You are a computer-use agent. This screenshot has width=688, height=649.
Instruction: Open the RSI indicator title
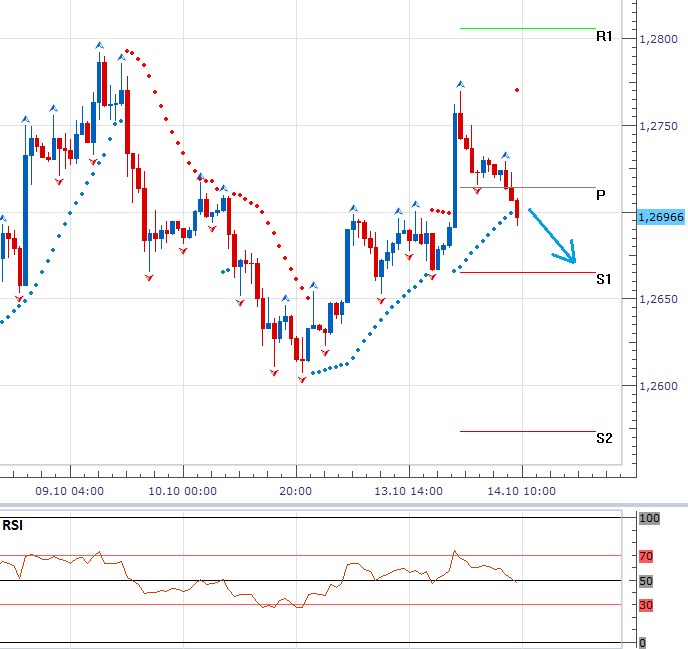point(14,525)
